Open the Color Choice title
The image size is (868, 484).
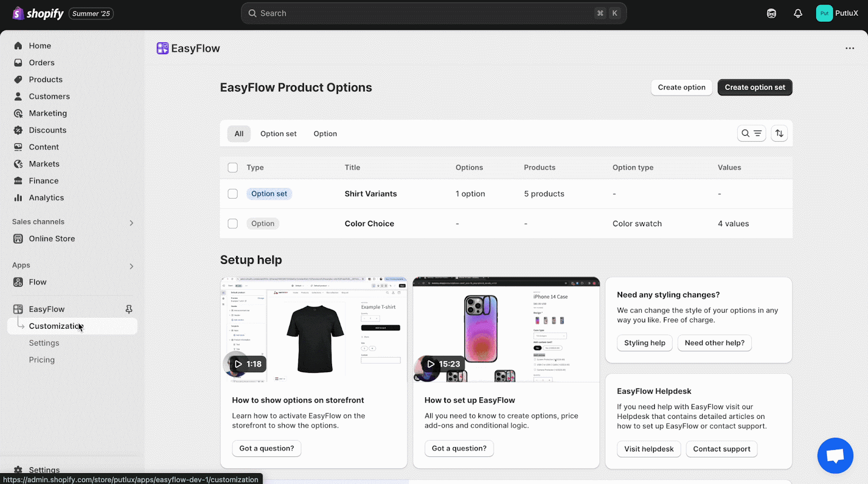coord(369,224)
